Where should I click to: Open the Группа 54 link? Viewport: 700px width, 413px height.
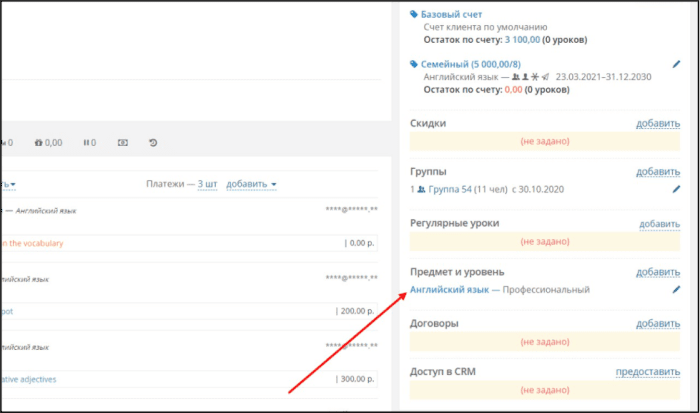coord(450,189)
